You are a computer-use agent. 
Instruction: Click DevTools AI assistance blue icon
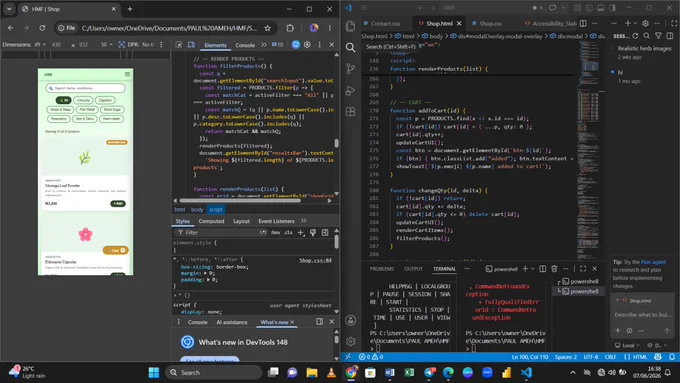(295, 44)
